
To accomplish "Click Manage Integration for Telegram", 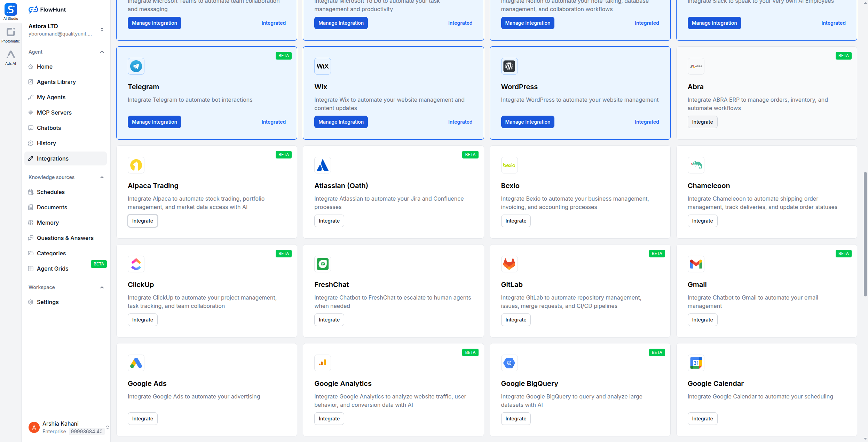I will point(154,122).
